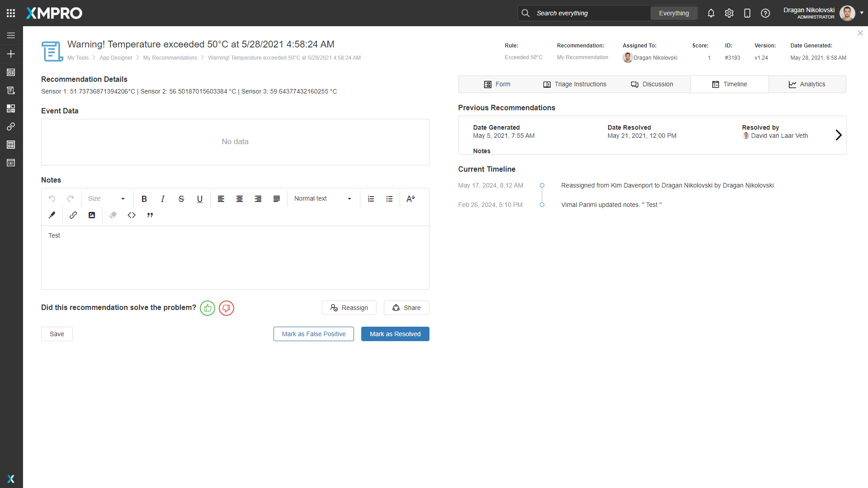Add a blockquote in notes
The height and width of the screenshot is (488, 868).
(x=150, y=215)
